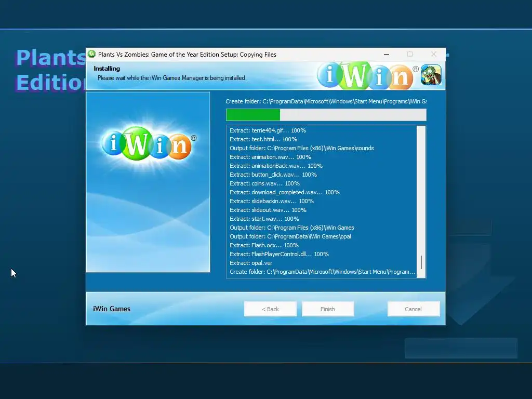
Task: Select the last 'Create folder' log line in list
Action: click(x=322, y=271)
